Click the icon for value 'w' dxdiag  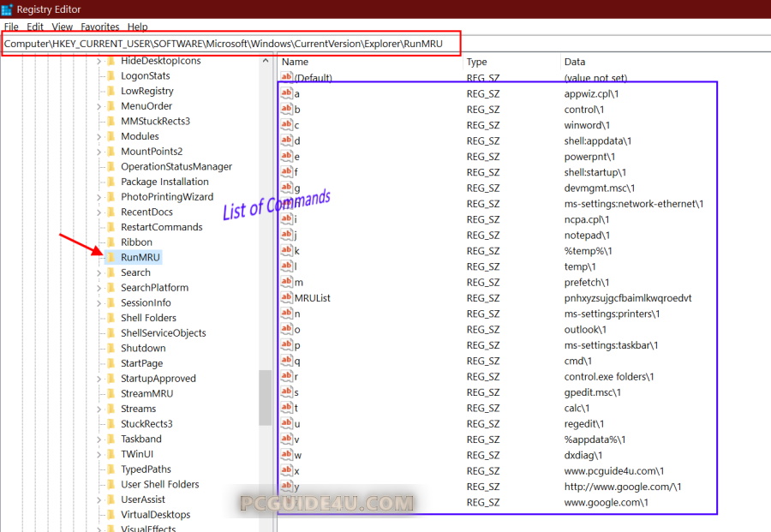point(287,455)
